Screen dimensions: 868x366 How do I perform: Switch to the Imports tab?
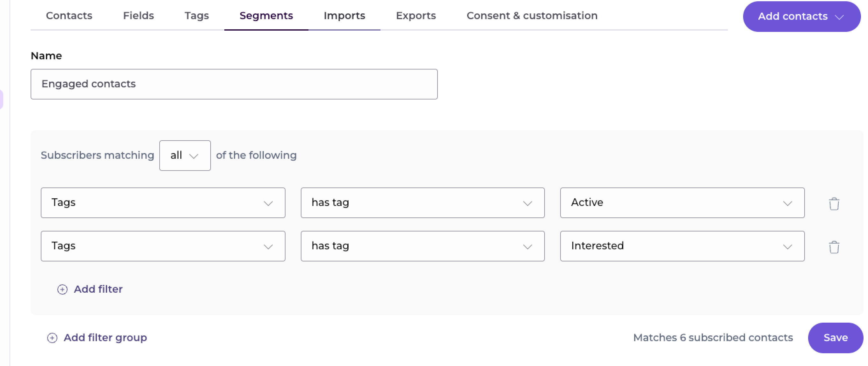[x=344, y=16]
